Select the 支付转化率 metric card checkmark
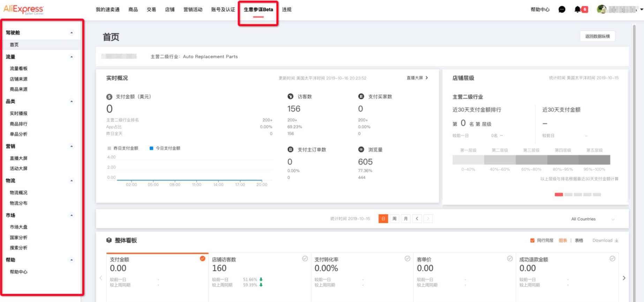Viewport: 644px width, 302px height. click(407, 259)
